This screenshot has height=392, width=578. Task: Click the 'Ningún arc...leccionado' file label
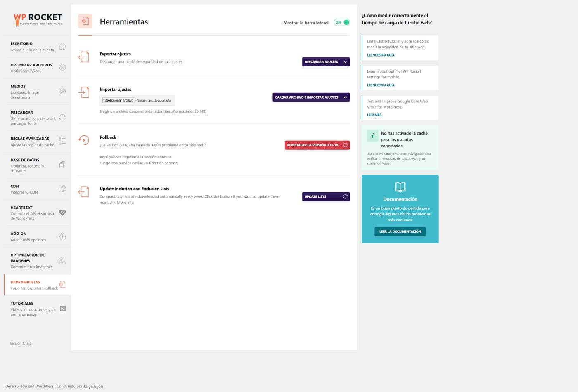click(154, 100)
